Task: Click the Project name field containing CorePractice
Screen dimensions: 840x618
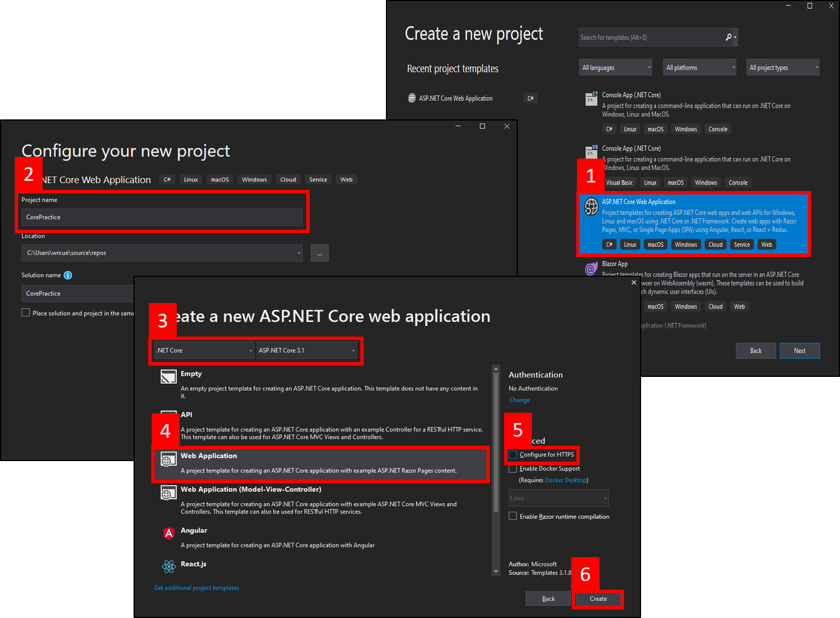Action: pos(162,217)
